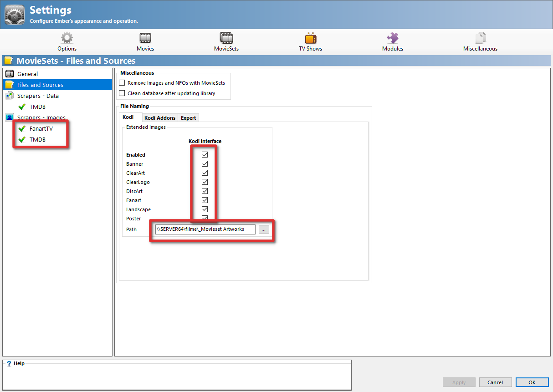Click green check beside TMDB under Scrapers - Data
This screenshot has width=553, height=392.
22,107
